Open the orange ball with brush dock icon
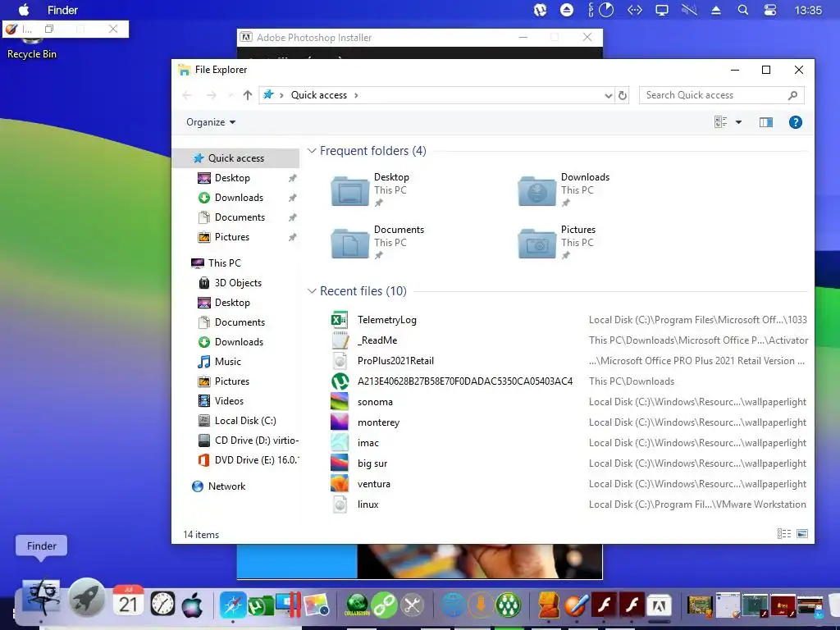The width and height of the screenshot is (840, 630). [577, 605]
